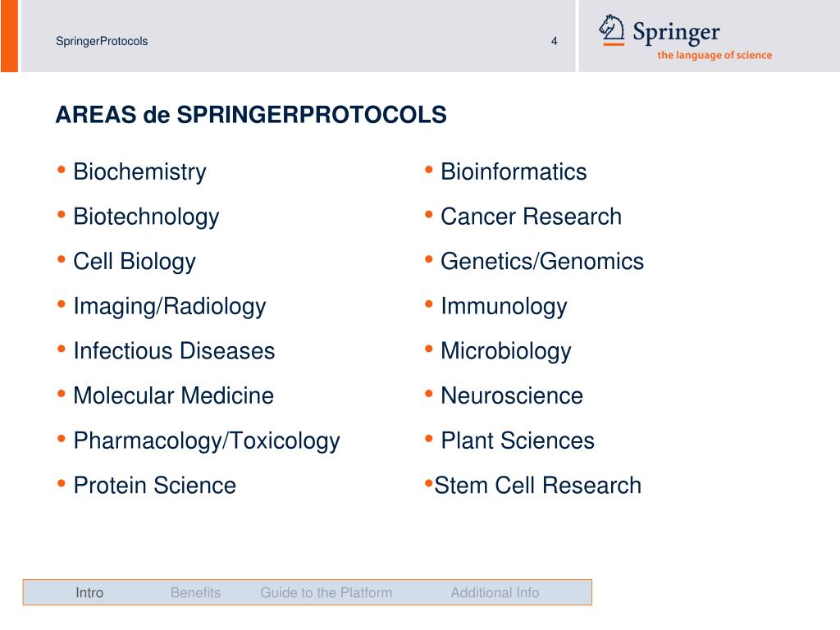Select Bioinformatics from the areas list
This screenshot has height=630, width=840.
click(x=514, y=172)
